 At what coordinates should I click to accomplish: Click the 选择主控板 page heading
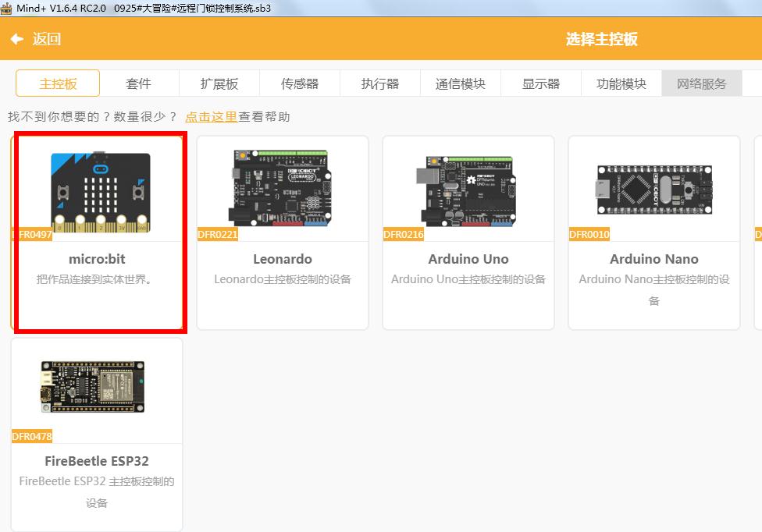coord(602,39)
